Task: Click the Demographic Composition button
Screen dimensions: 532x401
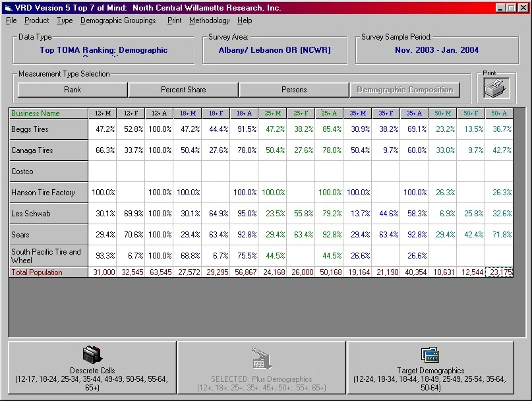Action: tap(405, 90)
